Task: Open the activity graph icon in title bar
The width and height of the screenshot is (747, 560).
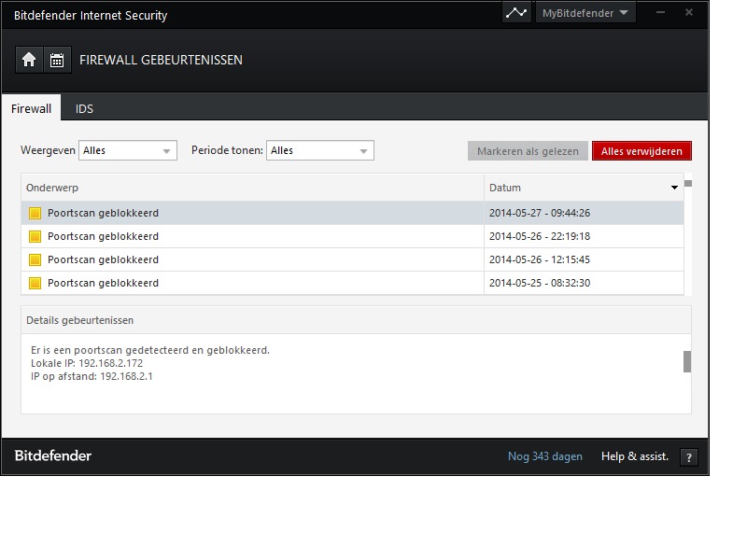Action: coord(516,13)
